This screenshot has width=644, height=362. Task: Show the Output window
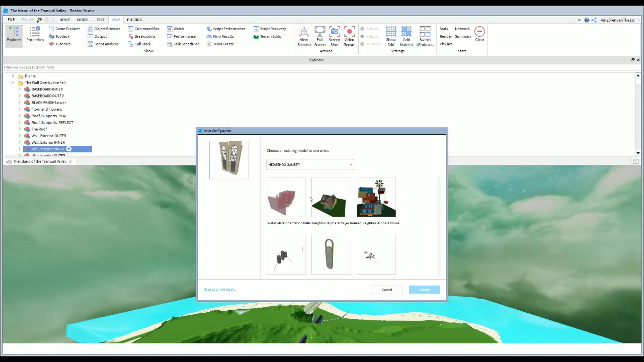click(x=97, y=36)
